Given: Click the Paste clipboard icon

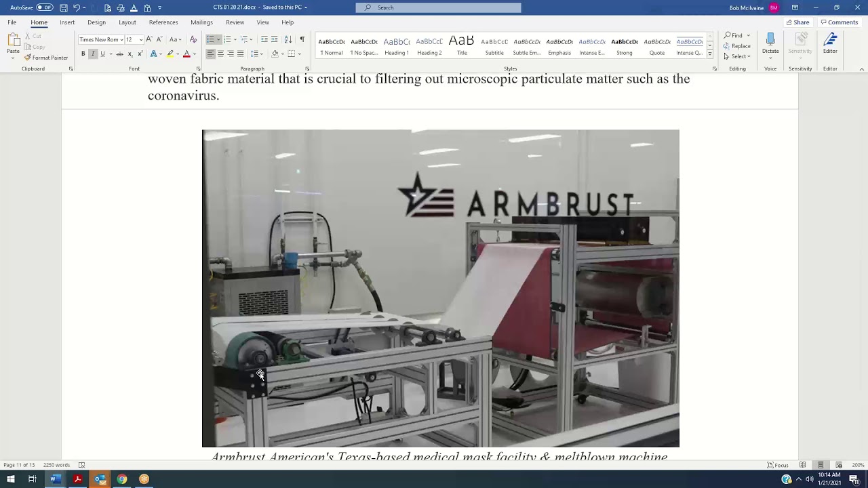Looking at the screenshot, I should pyautogui.click(x=13, y=41).
